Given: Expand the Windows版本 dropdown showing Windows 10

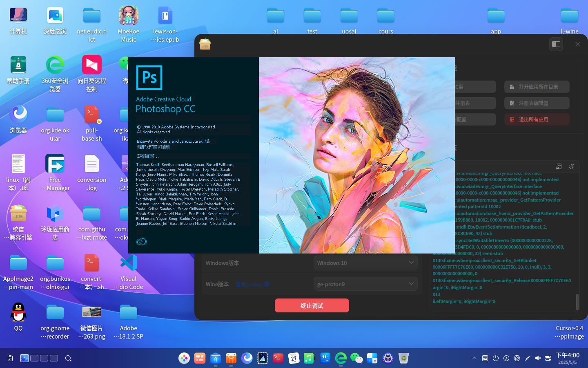Looking at the screenshot, I should point(365,263).
